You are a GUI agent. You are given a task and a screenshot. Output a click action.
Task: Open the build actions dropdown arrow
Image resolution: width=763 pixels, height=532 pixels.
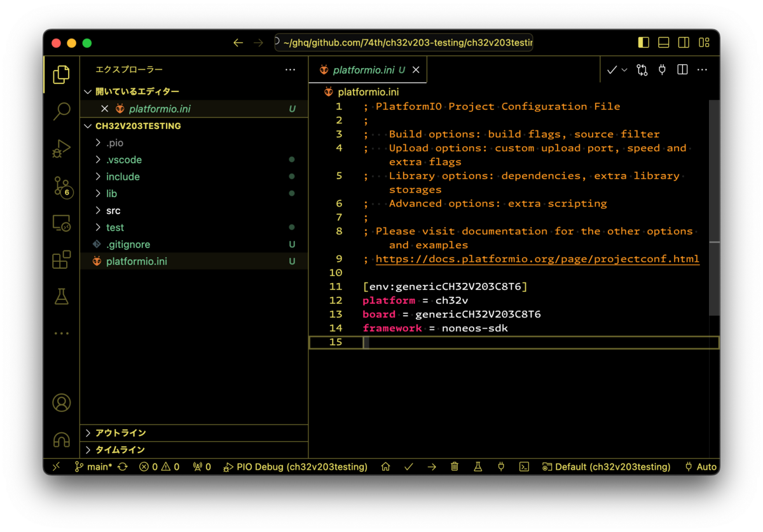[624, 70]
